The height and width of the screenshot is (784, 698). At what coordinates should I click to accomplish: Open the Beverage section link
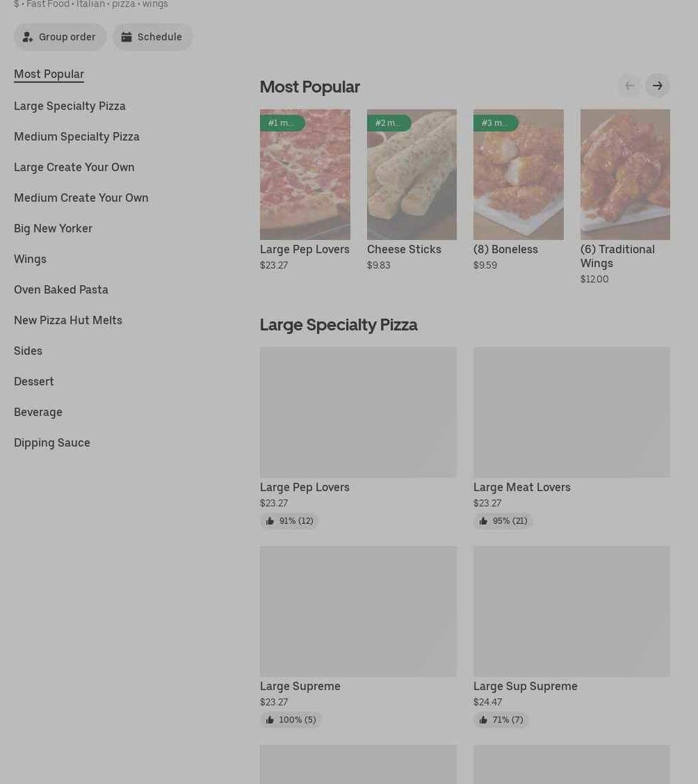(38, 412)
